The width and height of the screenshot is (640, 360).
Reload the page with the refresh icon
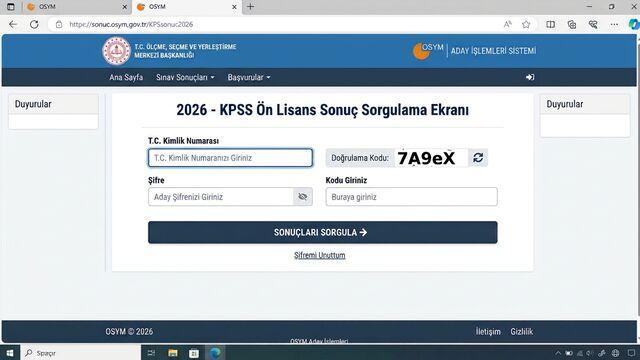(x=34, y=24)
